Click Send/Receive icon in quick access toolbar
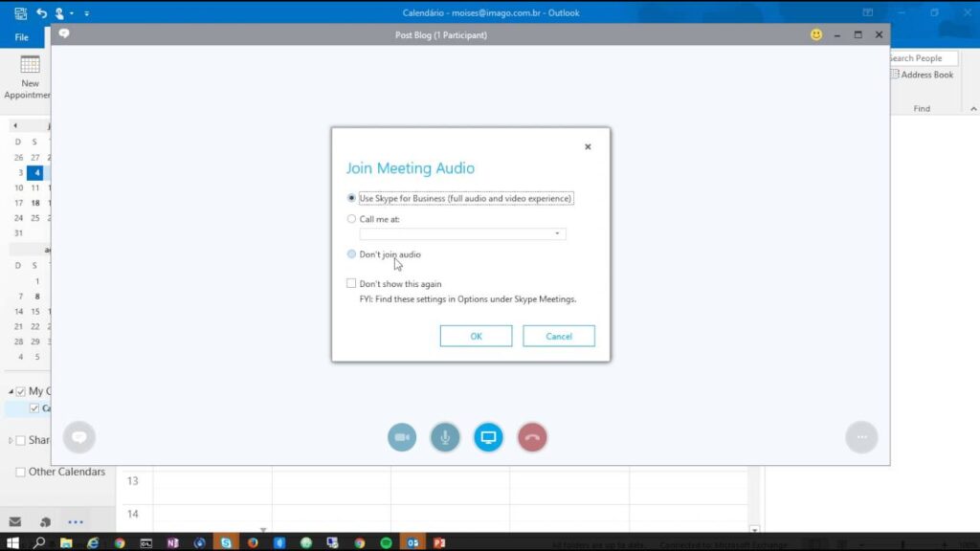Viewport: 980px width, 551px height. tap(21, 12)
